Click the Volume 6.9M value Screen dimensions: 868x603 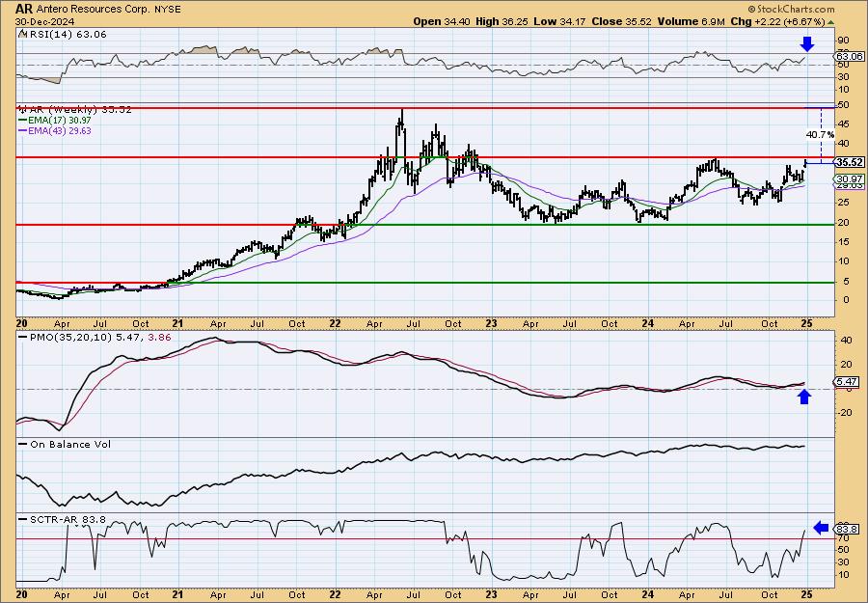click(691, 21)
